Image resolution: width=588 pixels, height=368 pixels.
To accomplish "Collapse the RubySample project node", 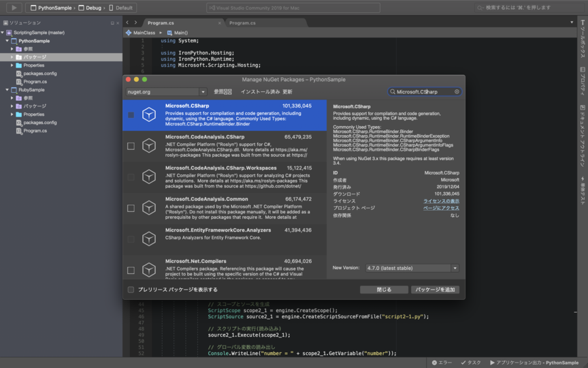I will (7, 90).
